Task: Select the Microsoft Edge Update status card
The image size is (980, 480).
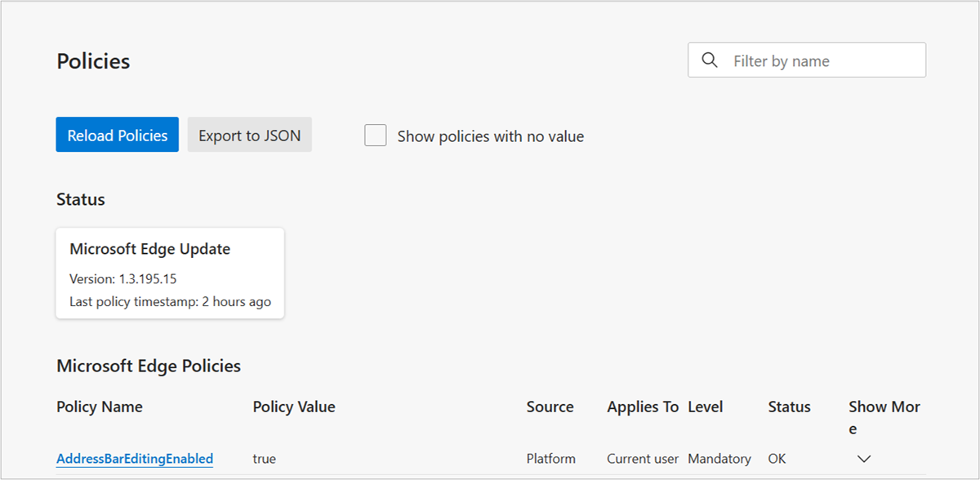Action: (x=169, y=273)
